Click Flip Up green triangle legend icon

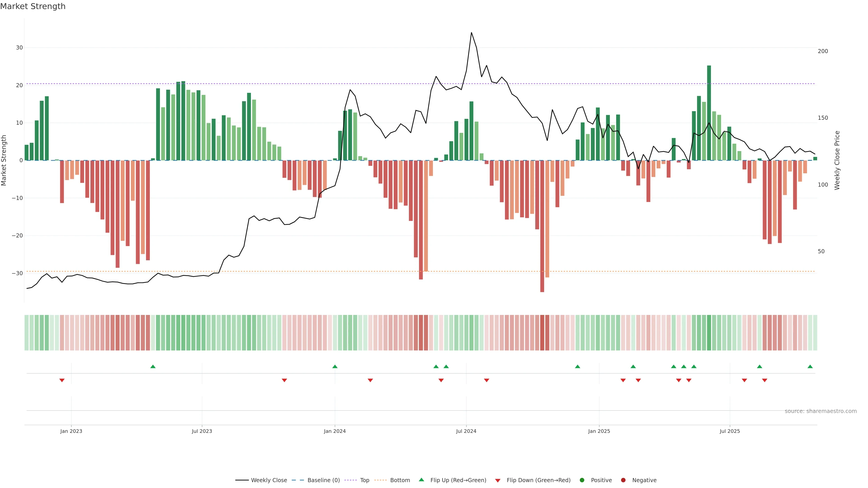point(421,480)
